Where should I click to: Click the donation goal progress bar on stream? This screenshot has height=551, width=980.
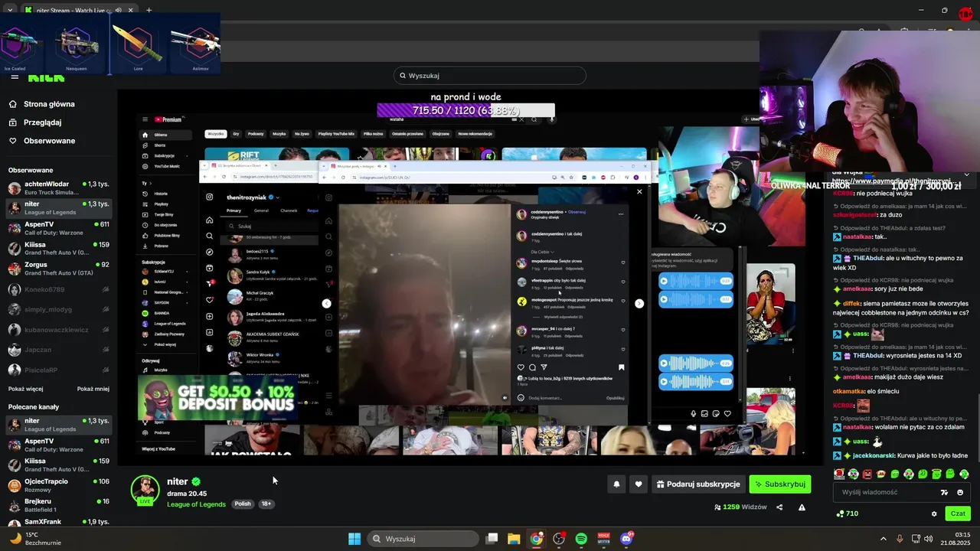[x=465, y=111]
